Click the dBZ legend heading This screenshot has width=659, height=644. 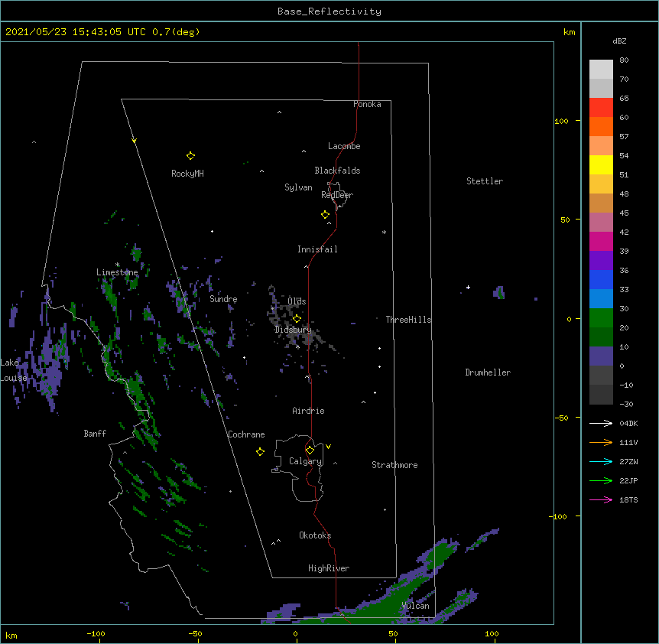pyautogui.click(x=619, y=41)
